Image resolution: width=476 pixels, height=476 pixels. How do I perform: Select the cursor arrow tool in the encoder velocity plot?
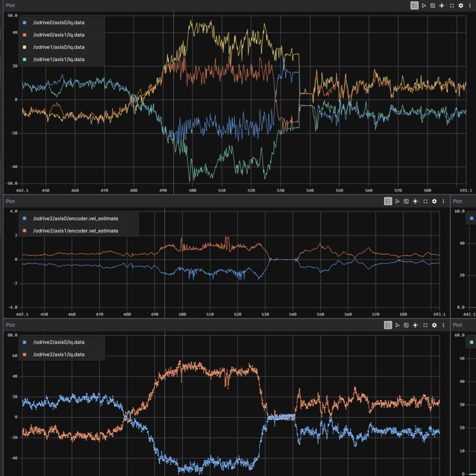click(398, 201)
